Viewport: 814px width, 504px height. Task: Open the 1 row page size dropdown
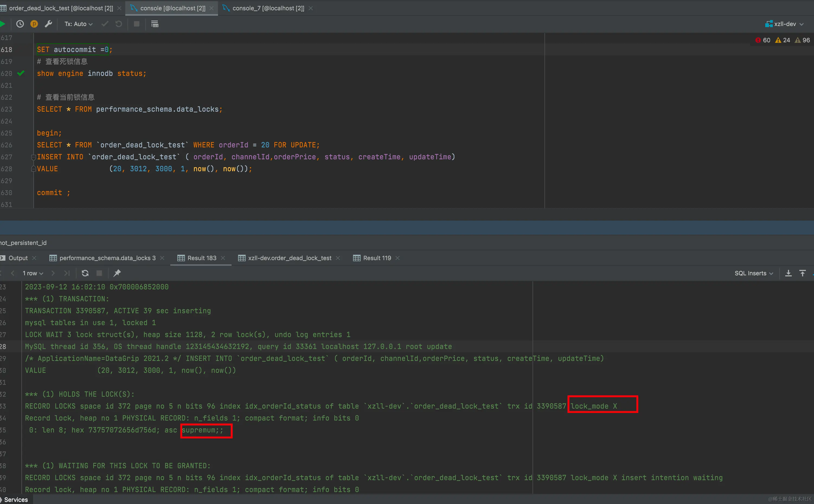pos(33,273)
